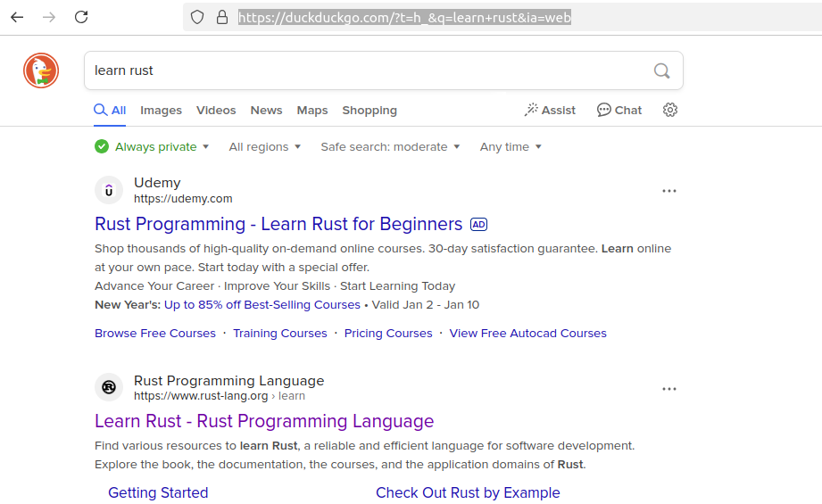Open search settings gear icon
This screenshot has width=822, height=504.
point(670,110)
